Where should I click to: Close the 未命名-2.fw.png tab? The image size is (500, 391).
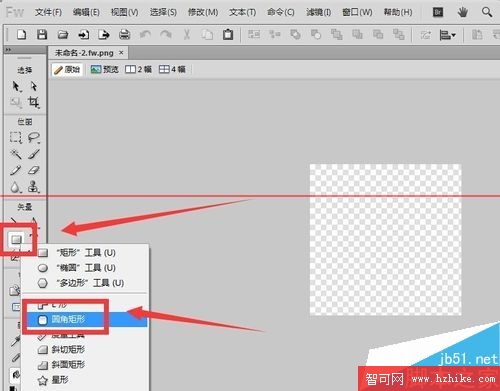click(x=121, y=52)
